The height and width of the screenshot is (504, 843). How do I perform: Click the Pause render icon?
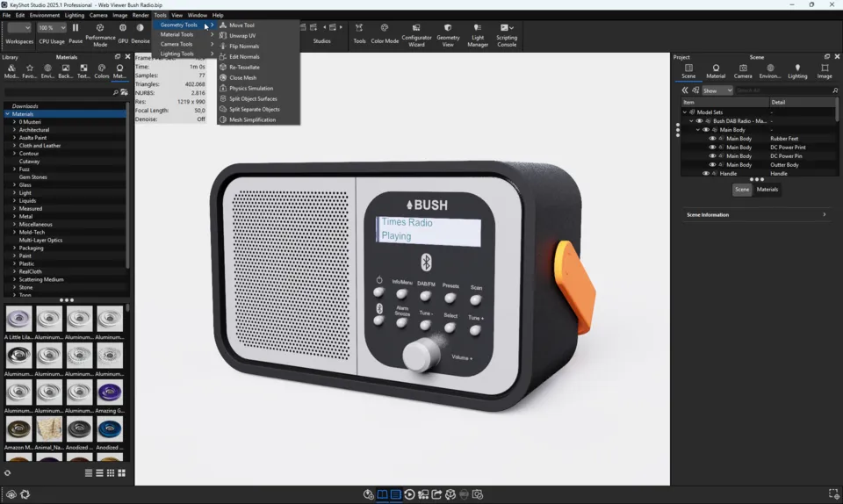point(76,28)
